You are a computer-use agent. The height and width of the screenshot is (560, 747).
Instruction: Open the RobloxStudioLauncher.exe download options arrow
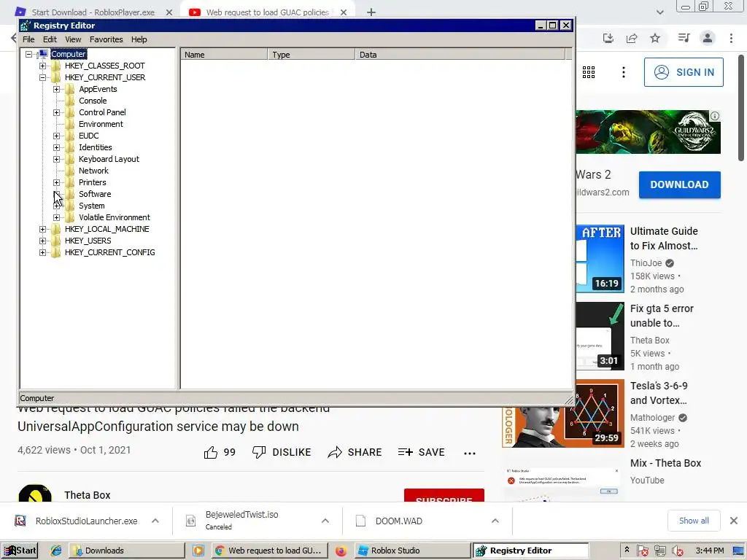pos(155,521)
